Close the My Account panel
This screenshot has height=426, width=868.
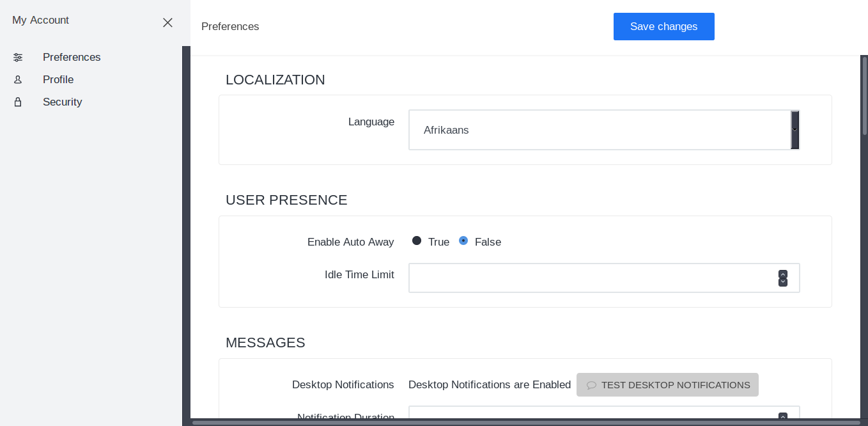click(167, 22)
